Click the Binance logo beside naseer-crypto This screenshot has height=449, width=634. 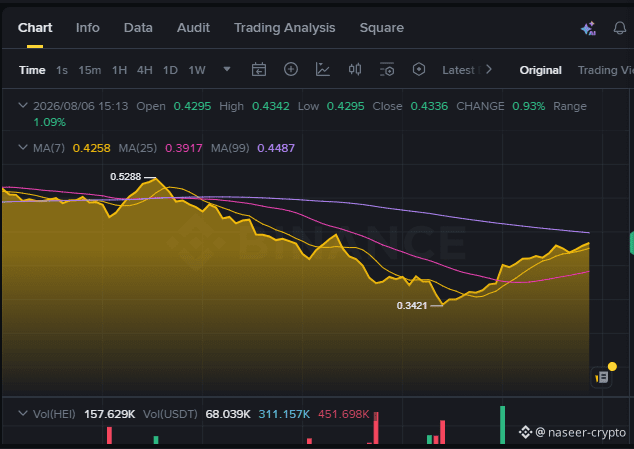525,432
